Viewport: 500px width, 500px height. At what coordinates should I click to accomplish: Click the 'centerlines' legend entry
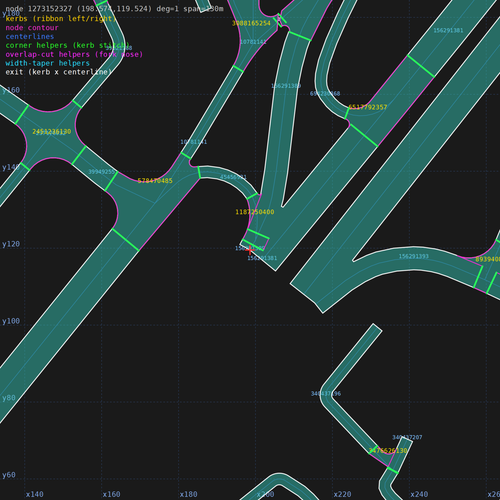click(30, 37)
